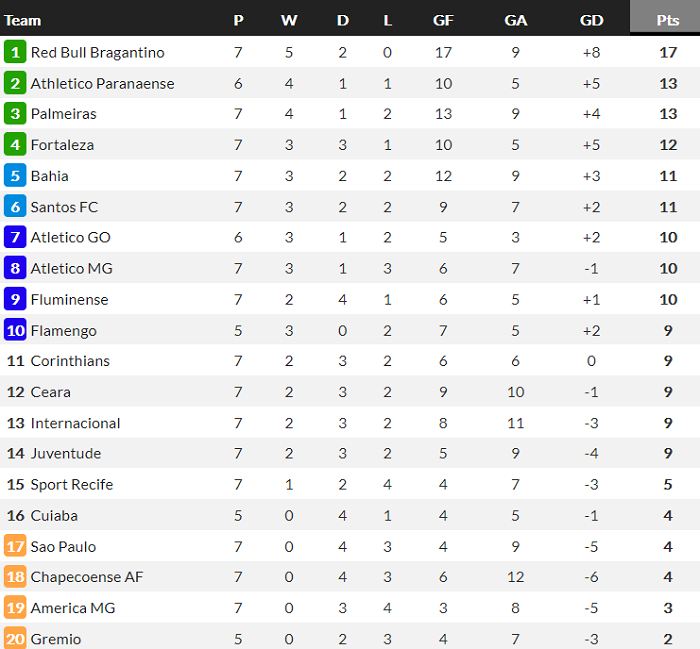Click the light blue position 5 badge
Viewport: 700px width, 649px height.
click(x=15, y=176)
